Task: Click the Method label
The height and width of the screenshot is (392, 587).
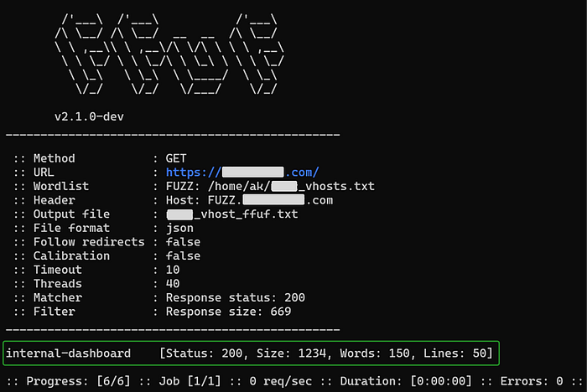Action: click(x=55, y=158)
